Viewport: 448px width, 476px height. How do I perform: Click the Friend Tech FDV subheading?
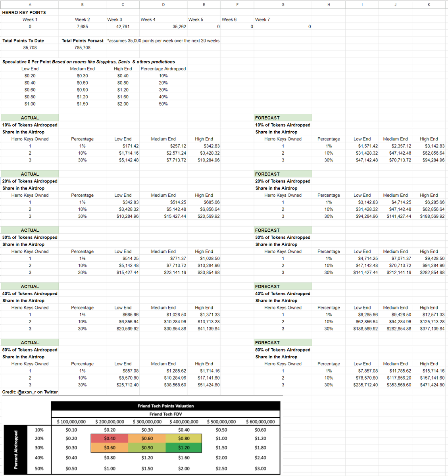tap(165, 414)
